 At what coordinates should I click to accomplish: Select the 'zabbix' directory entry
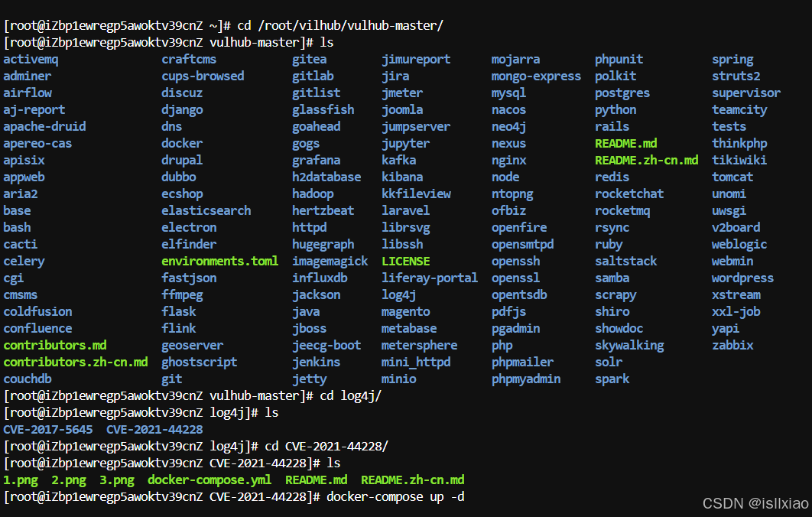pyautogui.click(x=732, y=346)
